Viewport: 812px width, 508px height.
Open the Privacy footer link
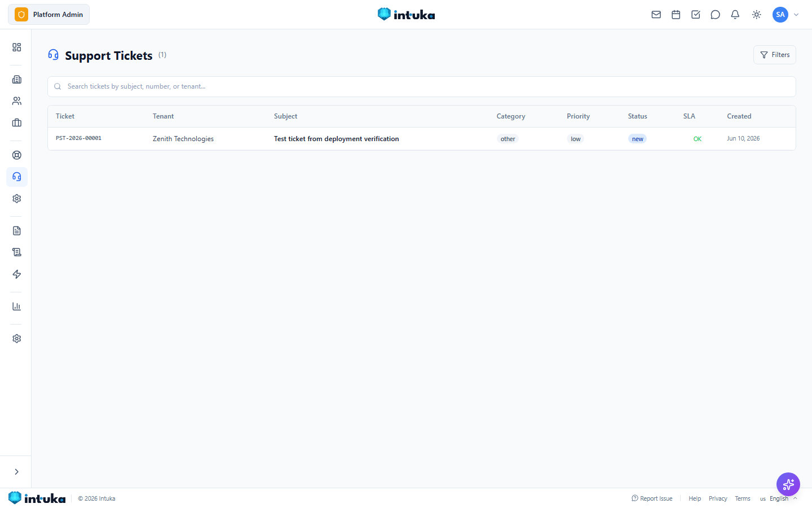[718, 498]
